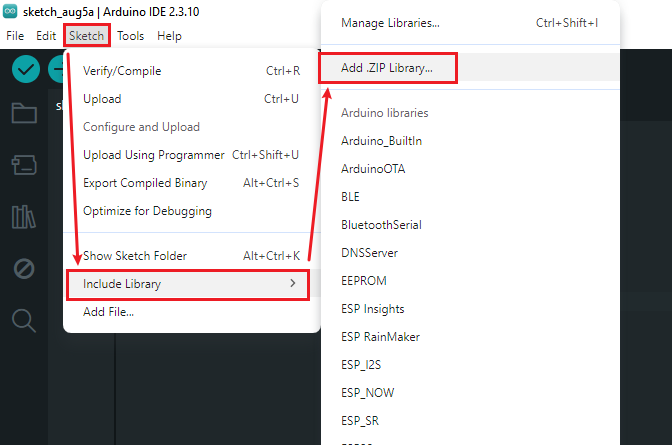
Task: Click the Sketch menu
Action: [87, 36]
